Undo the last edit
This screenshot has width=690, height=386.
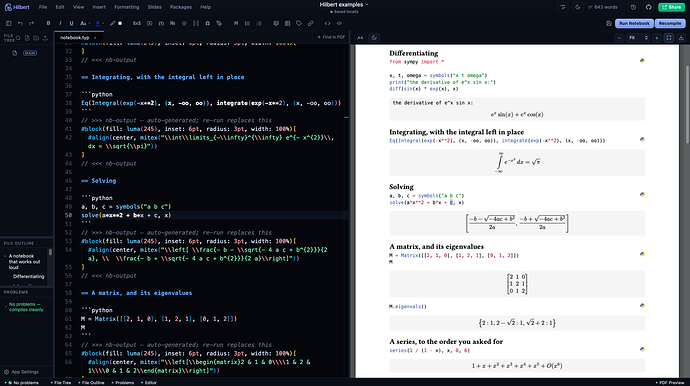click(20, 23)
